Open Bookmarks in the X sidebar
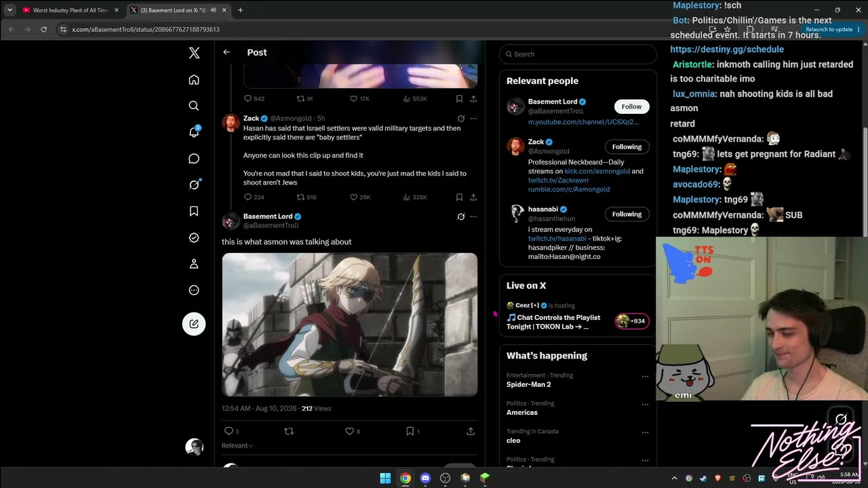The height and width of the screenshot is (488, 868). coord(194,211)
